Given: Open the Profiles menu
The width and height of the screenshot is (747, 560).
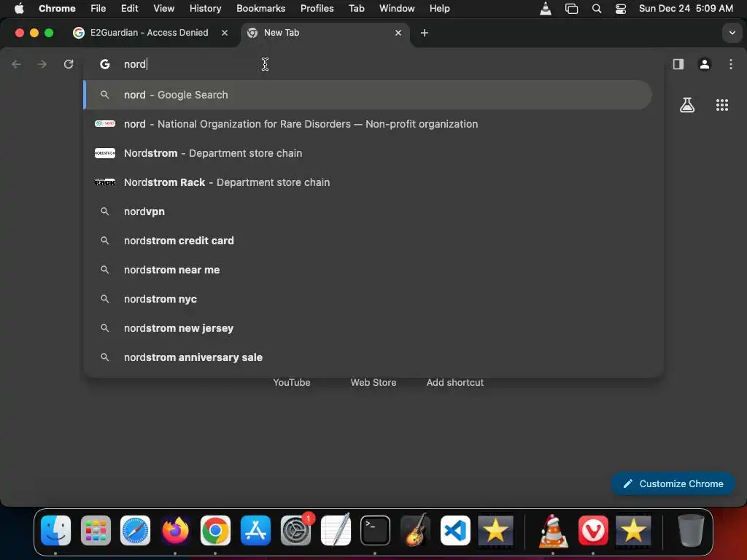Looking at the screenshot, I should 317,8.
